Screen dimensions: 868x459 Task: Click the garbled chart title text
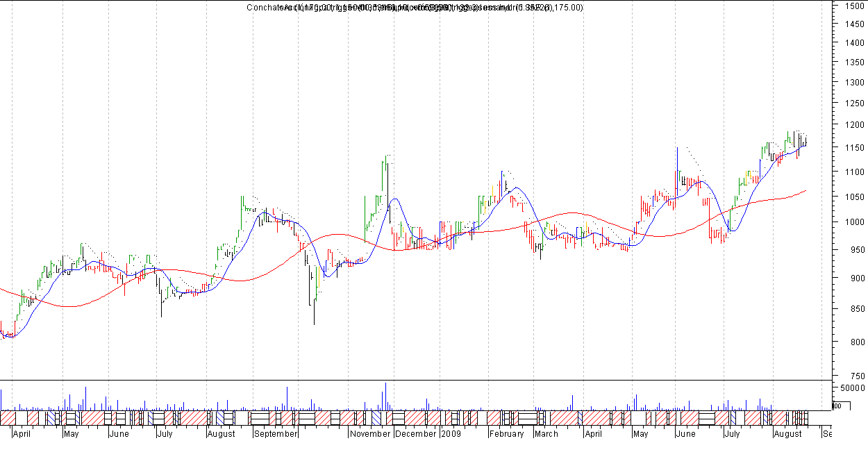[x=415, y=8]
